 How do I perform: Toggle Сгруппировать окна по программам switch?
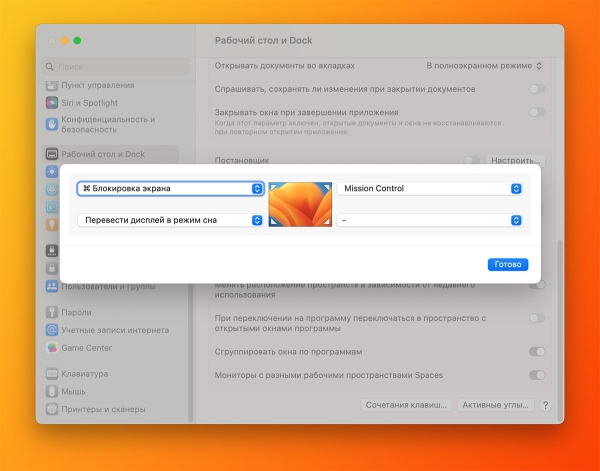[x=537, y=352]
